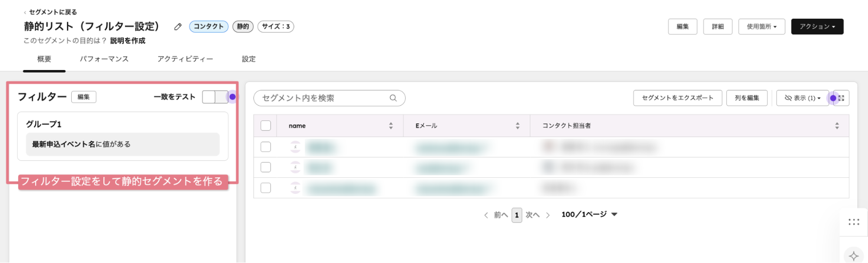This screenshot has width=868, height=263.
Task: Click the sparkle assistant icon at bottom right
Action: [853, 256]
